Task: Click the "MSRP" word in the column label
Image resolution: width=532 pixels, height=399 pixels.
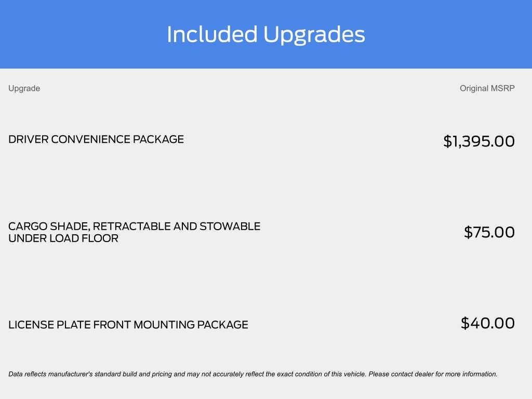Action: [x=503, y=88]
